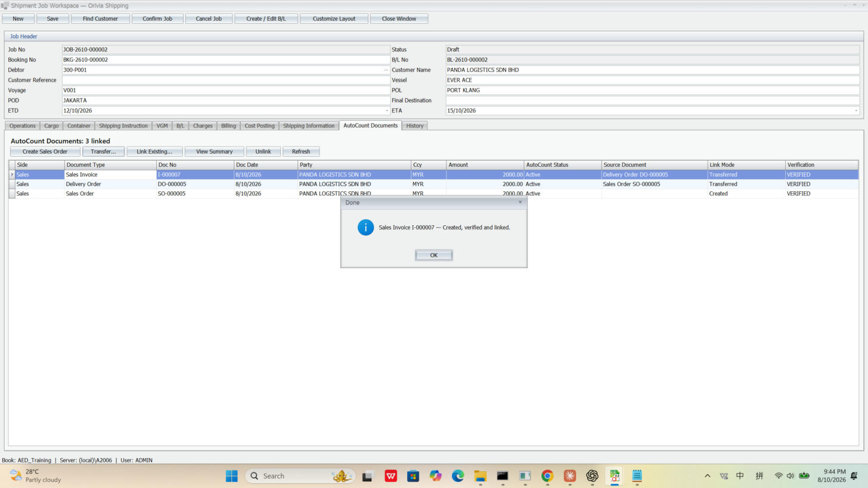868x488 pixels.
Task: Open ChatGPT from the taskbar
Action: 592,475
